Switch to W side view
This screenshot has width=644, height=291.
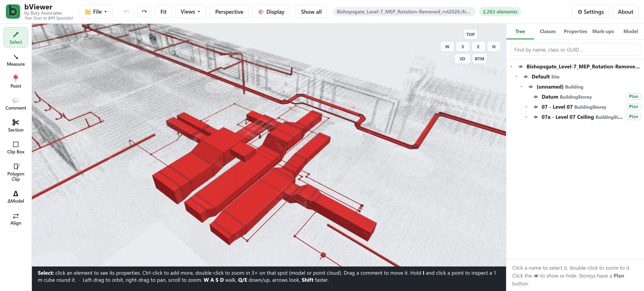coord(447,47)
